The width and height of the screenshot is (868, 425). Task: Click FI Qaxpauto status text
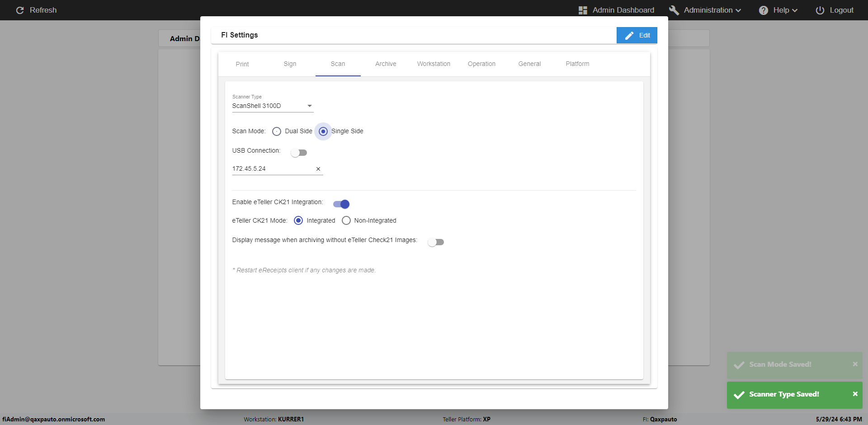click(x=660, y=419)
